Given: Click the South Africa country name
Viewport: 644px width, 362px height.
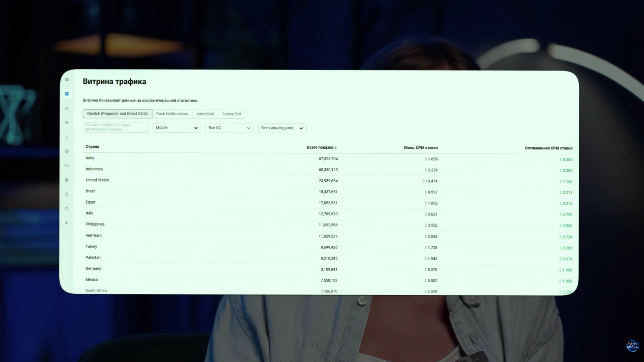Looking at the screenshot, I should click(x=96, y=291).
